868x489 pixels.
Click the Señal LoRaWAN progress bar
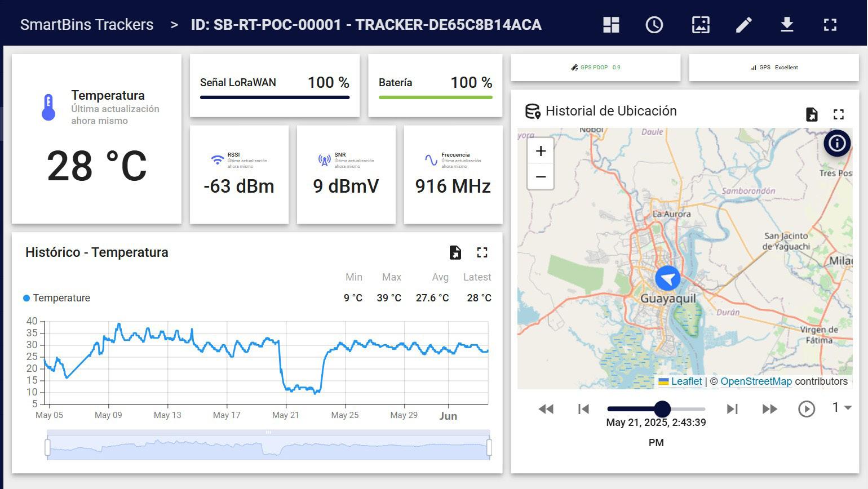(275, 97)
